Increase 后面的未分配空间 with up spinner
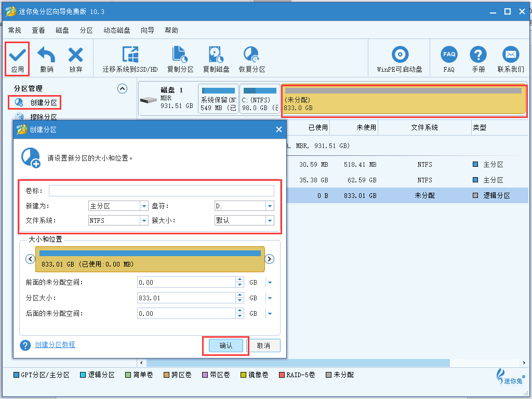The image size is (532, 399). [240, 311]
